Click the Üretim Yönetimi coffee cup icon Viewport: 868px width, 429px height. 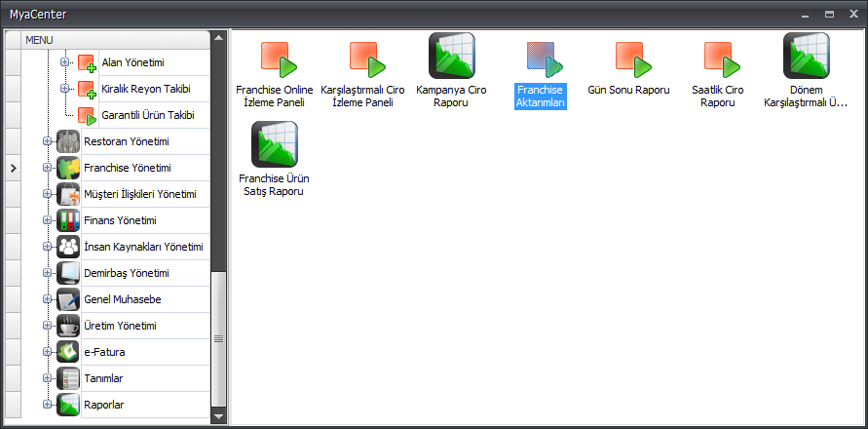pyautogui.click(x=68, y=326)
